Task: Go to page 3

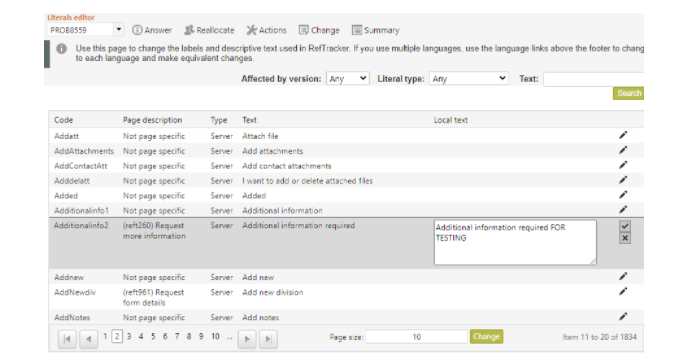Action: click(x=129, y=336)
